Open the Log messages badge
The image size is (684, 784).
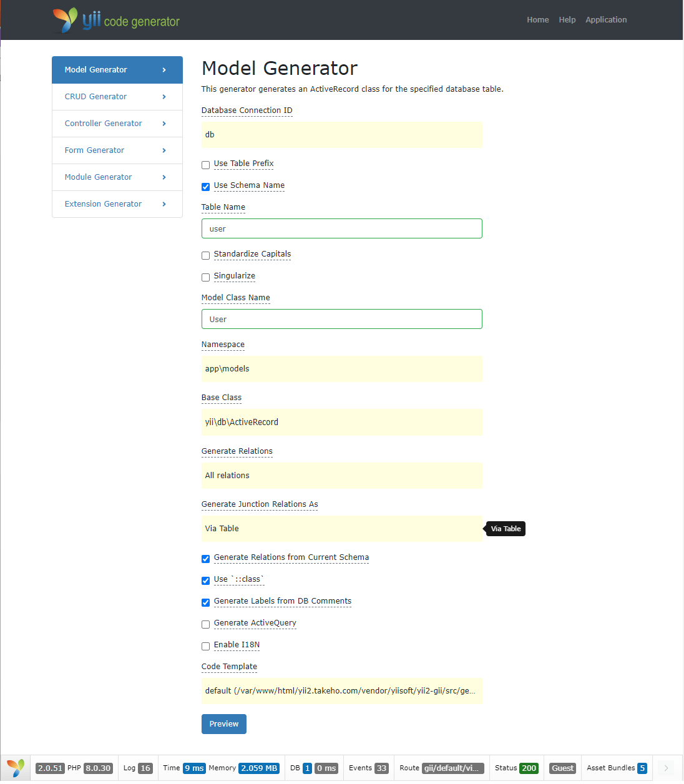[145, 768]
